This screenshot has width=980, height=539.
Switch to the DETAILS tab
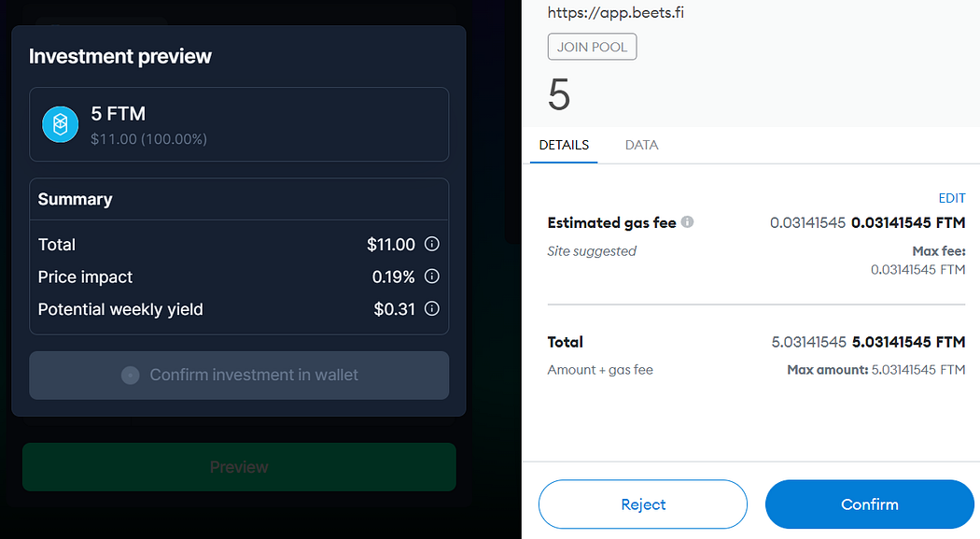point(564,145)
